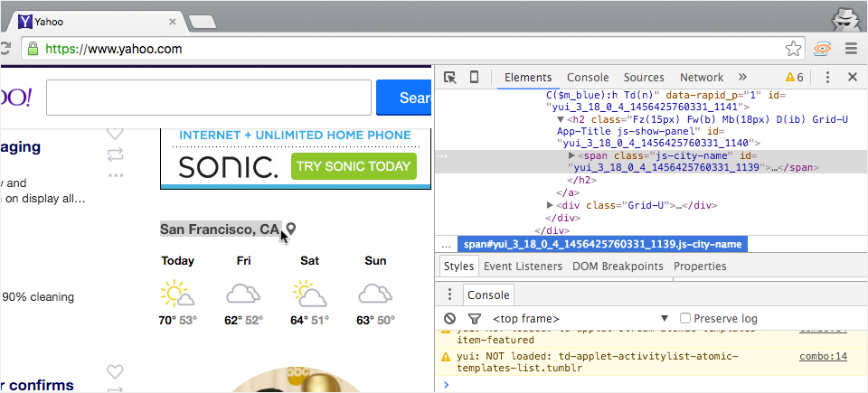Open the Event Listeners pane tab
This screenshot has height=393, width=868.
coord(523,267)
